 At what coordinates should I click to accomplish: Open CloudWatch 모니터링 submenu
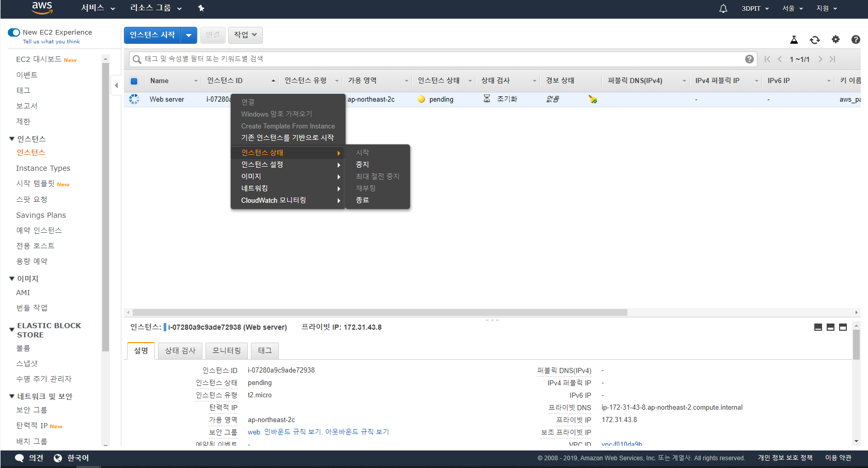click(288, 200)
